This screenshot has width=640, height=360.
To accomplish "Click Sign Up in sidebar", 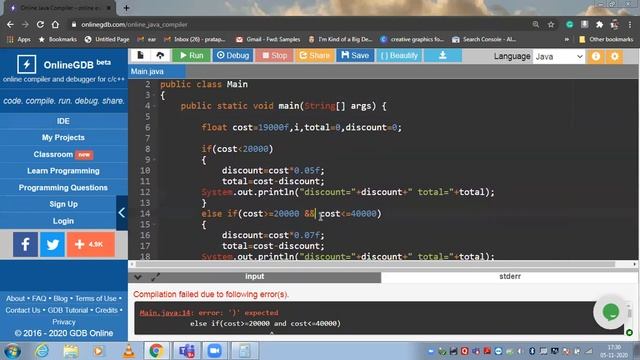I will [63, 204].
